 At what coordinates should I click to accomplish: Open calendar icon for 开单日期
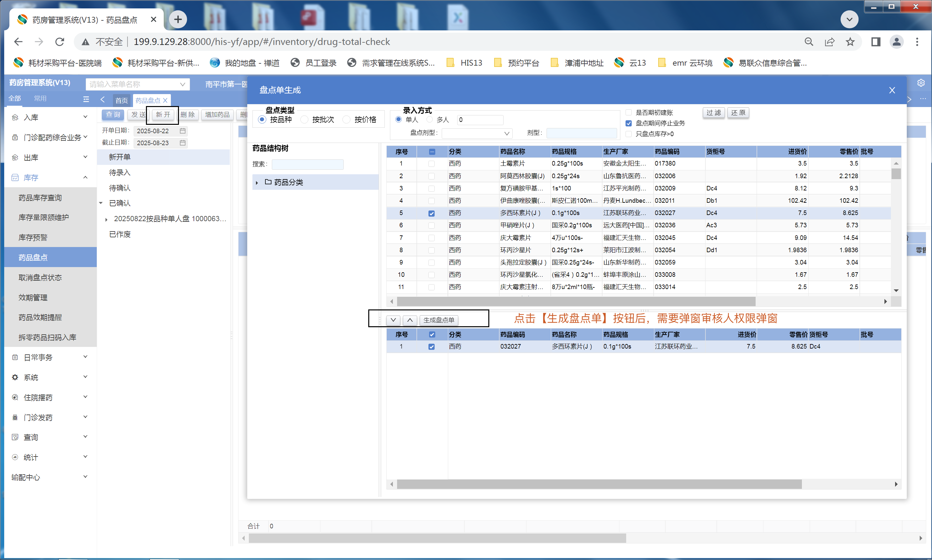(183, 131)
